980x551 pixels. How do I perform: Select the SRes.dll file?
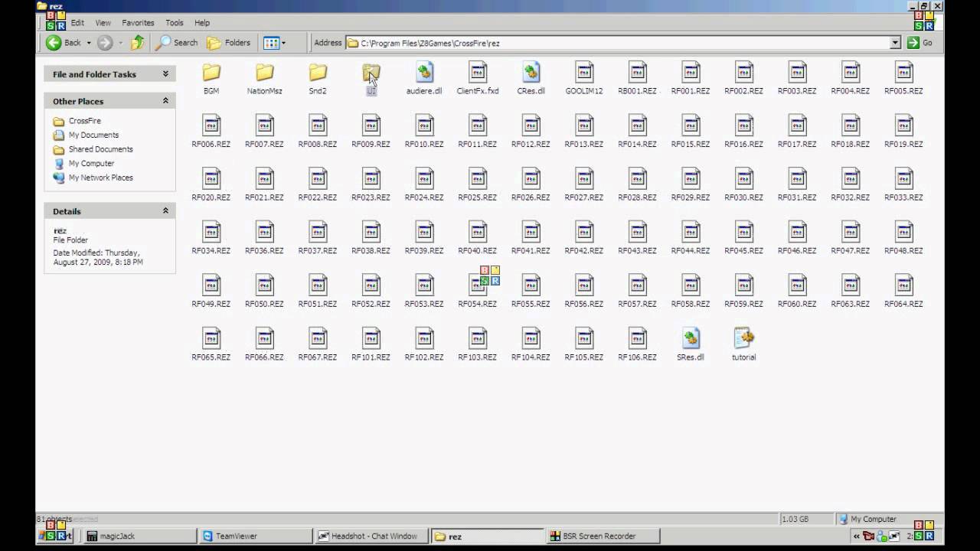click(x=691, y=346)
